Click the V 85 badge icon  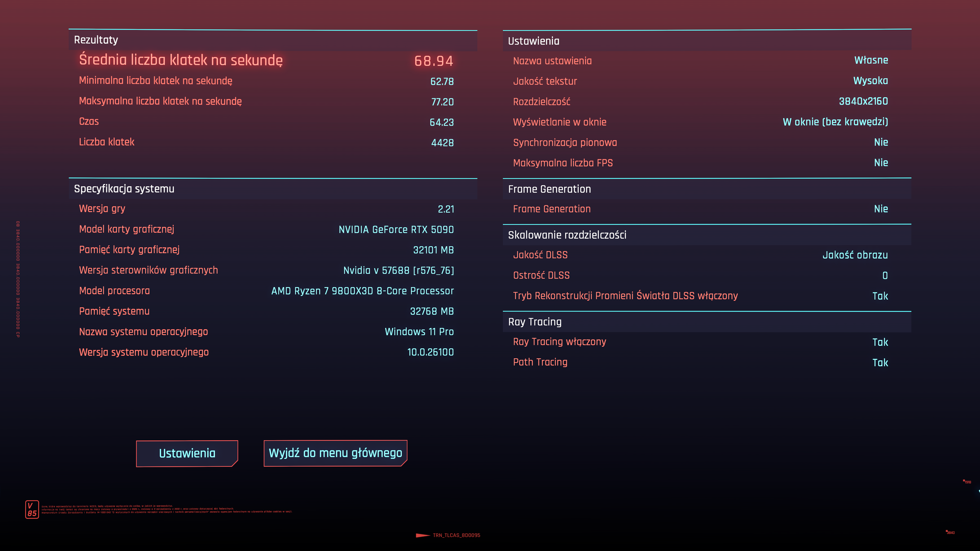32,510
